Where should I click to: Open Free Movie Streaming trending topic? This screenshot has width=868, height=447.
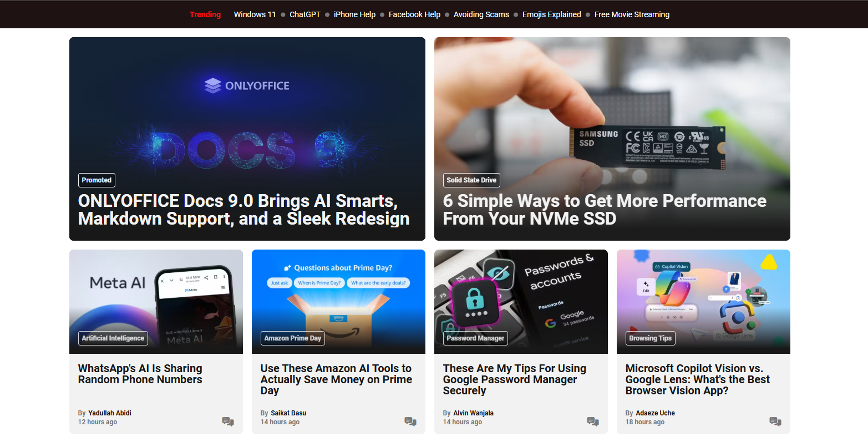(x=632, y=14)
